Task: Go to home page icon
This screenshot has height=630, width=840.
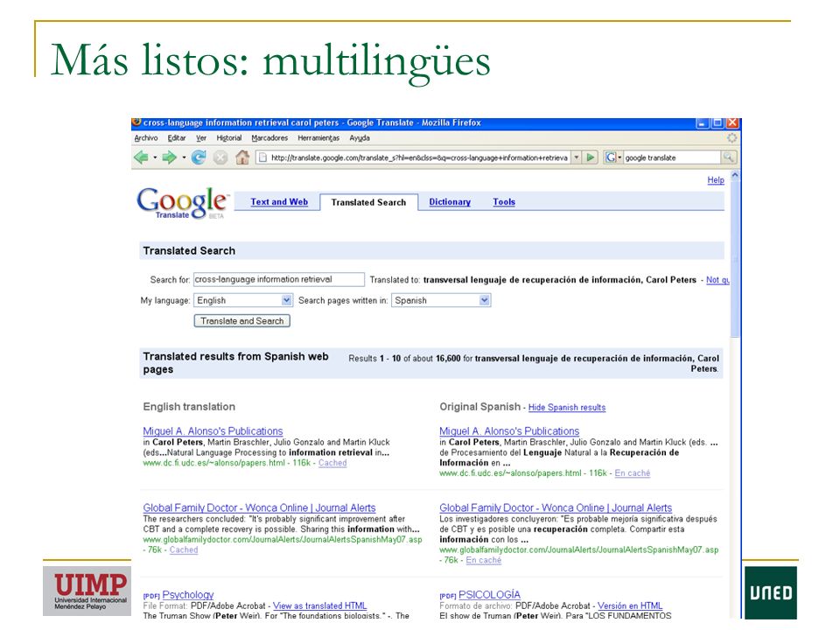Action: point(242,157)
